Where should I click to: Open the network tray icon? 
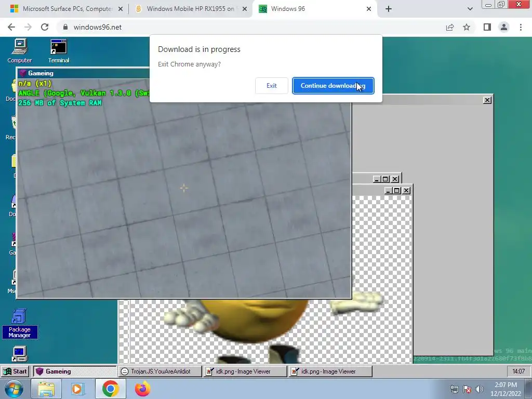tap(454, 389)
